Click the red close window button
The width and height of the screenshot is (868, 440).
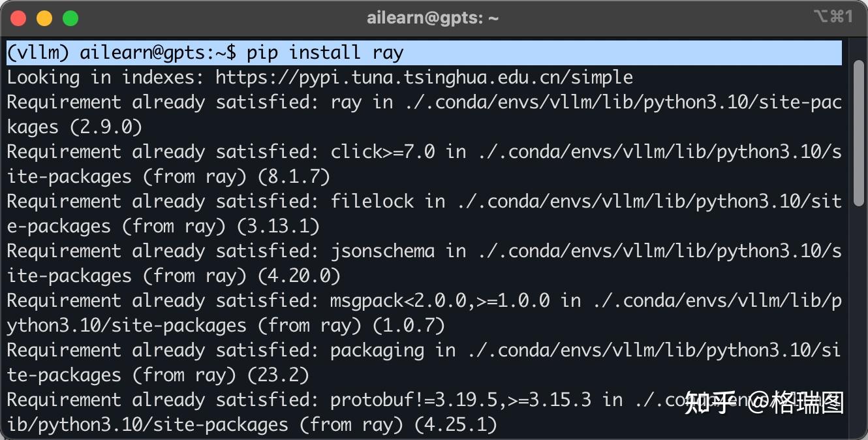[18, 18]
